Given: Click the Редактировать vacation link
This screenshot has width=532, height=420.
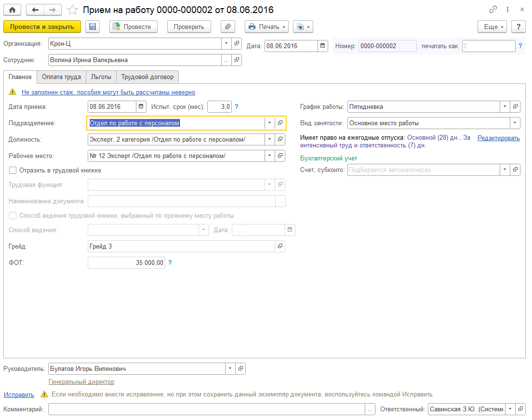Looking at the screenshot, I should [x=498, y=138].
